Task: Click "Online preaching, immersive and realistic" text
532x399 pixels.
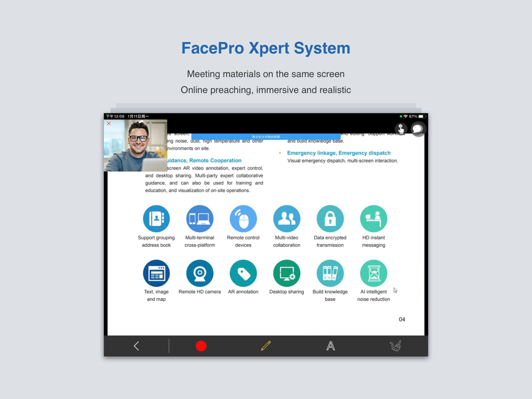Action: click(265, 90)
